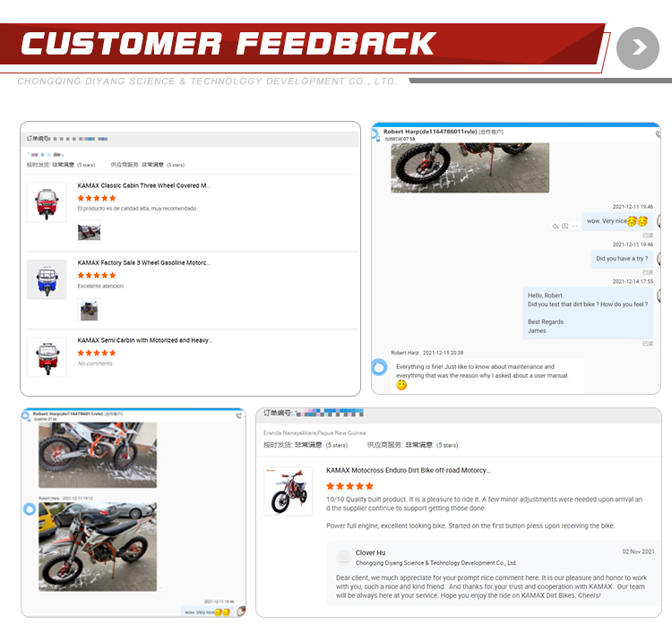Click the reply arrow icon beside 'wow. Very nice'
The height and width of the screenshot is (633, 672).
coord(555,227)
